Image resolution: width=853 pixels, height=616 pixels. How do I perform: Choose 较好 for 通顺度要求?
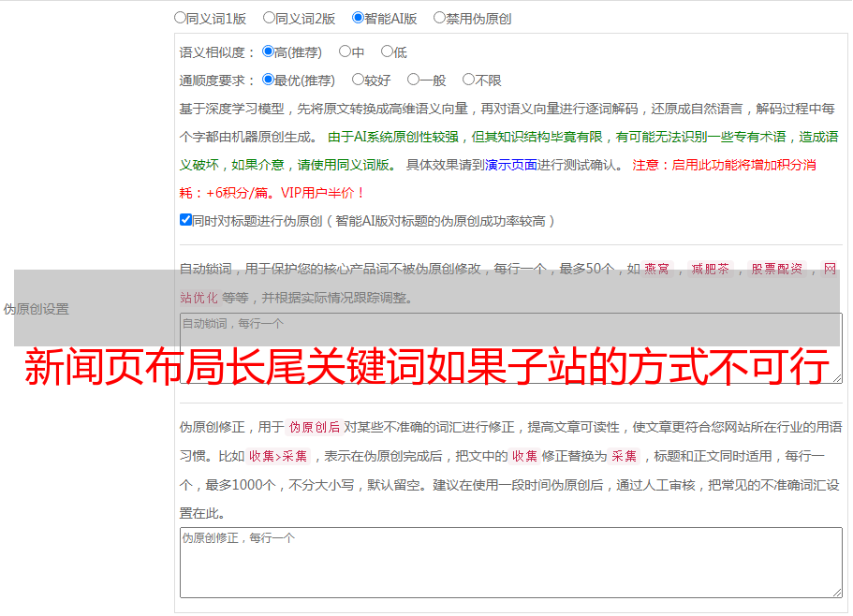(x=358, y=80)
